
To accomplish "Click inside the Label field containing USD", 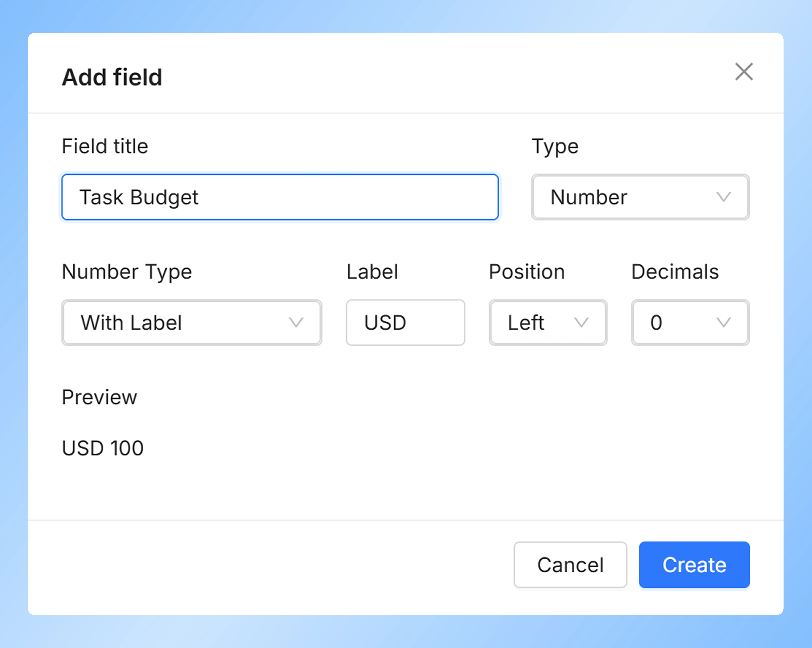I will pyautogui.click(x=405, y=323).
